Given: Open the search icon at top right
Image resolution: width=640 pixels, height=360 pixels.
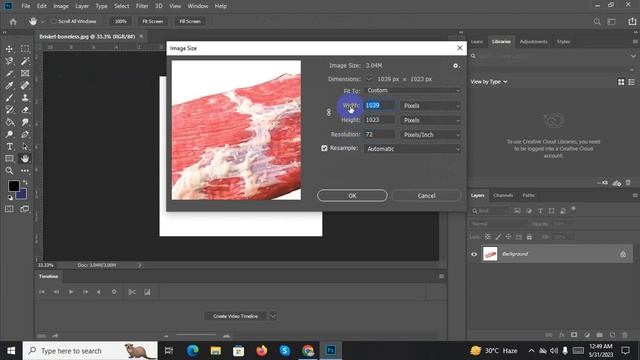Looking at the screenshot, I should 597,22.
